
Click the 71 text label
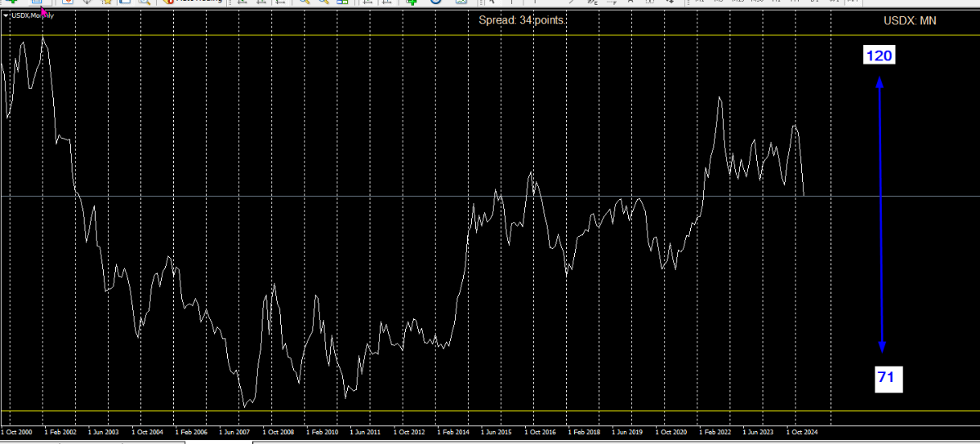[885, 377]
